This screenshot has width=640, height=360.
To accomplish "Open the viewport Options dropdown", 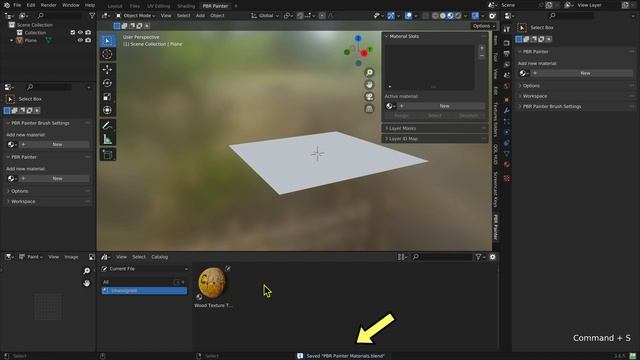I will (484, 26).
